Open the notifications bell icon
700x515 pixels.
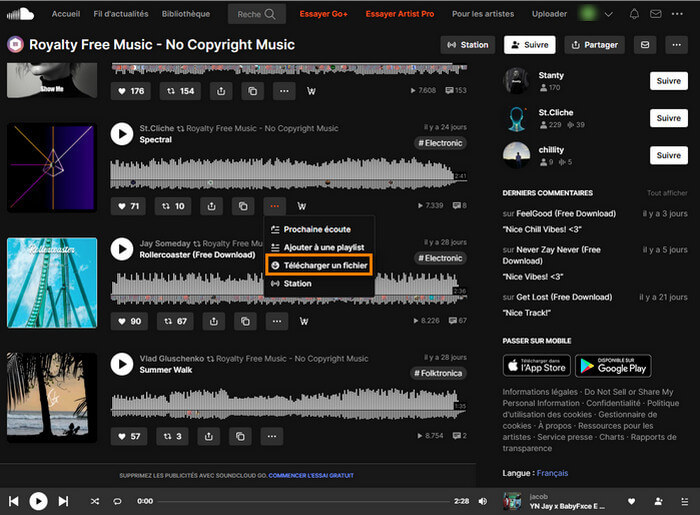click(x=633, y=14)
